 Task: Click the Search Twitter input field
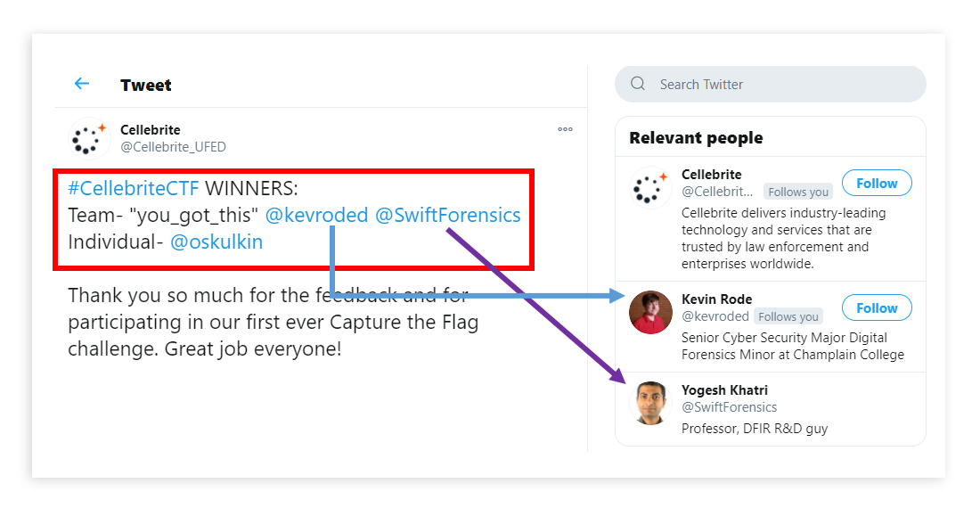click(784, 85)
